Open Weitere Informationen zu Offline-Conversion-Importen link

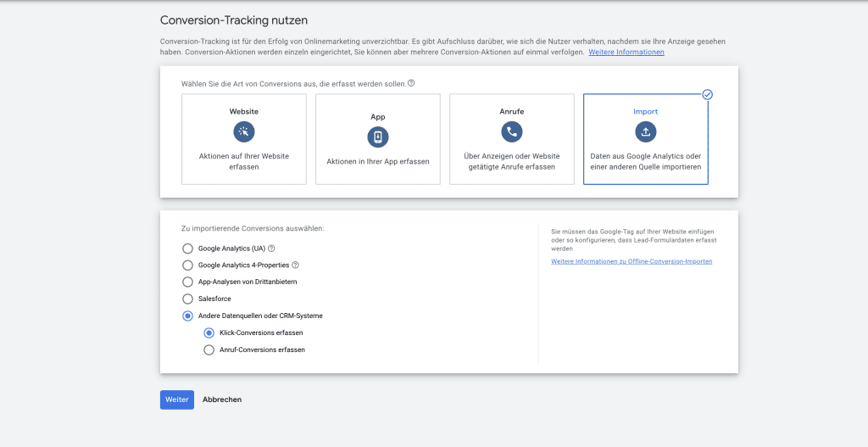632,261
